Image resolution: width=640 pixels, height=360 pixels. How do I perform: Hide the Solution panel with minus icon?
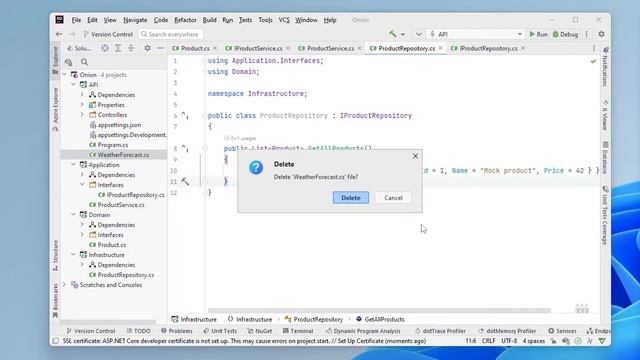160,48
